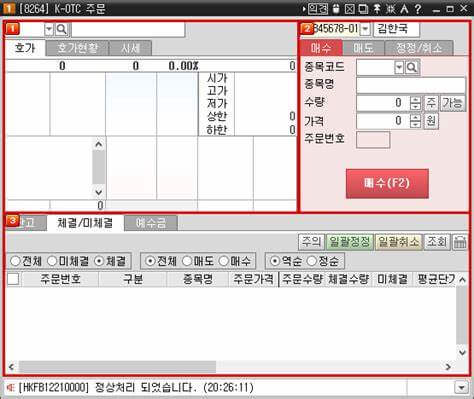The height and width of the screenshot is (399, 474).
Task: Switch to the 정정/취소 tab
Action: pyautogui.click(x=419, y=48)
